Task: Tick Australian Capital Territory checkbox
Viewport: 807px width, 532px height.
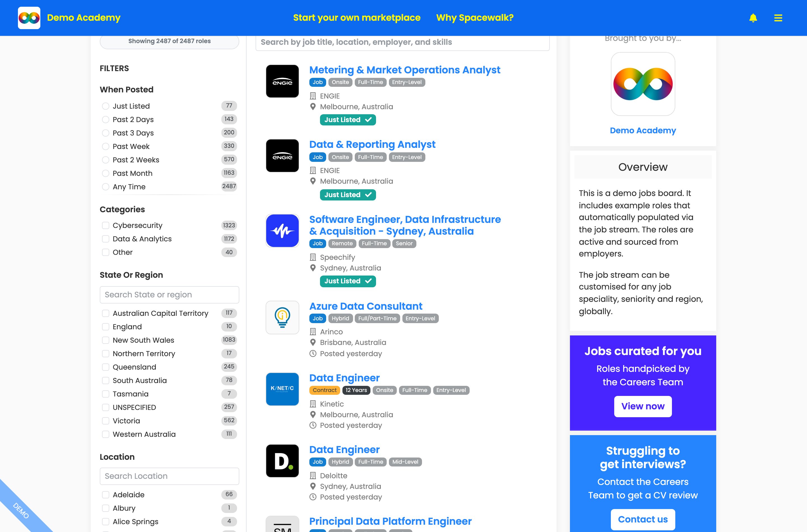Action: point(106,313)
